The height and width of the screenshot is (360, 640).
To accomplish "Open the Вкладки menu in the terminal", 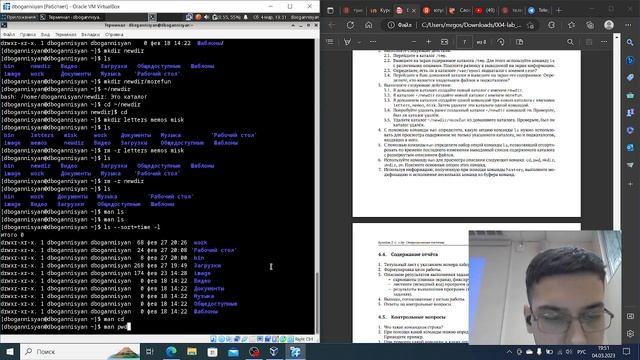I will point(90,35).
